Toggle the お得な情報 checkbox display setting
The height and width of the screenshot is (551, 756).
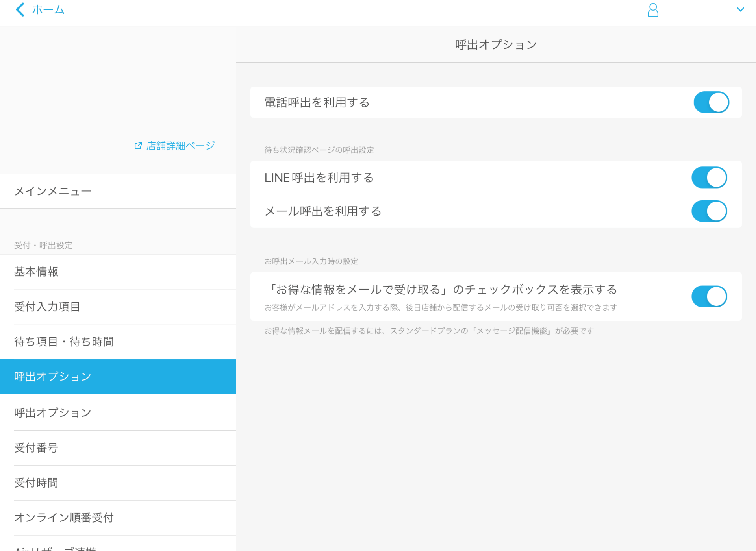pos(709,296)
